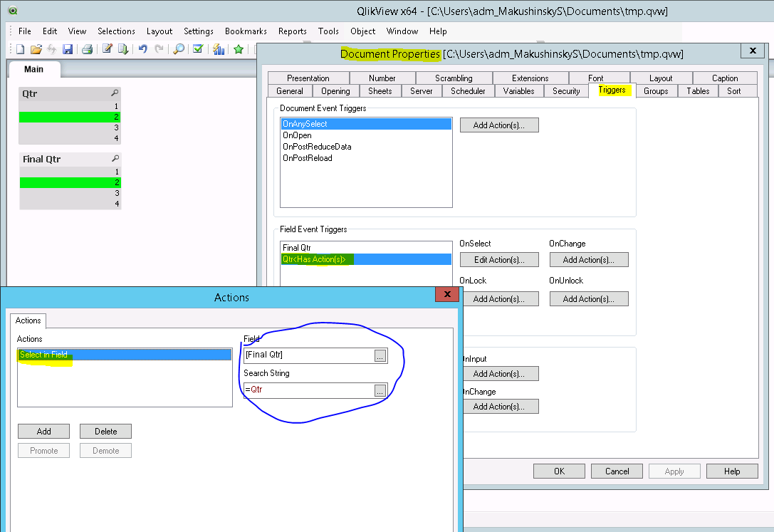
Task: Select OnOpen in Document Event Triggers
Action: [293, 135]
